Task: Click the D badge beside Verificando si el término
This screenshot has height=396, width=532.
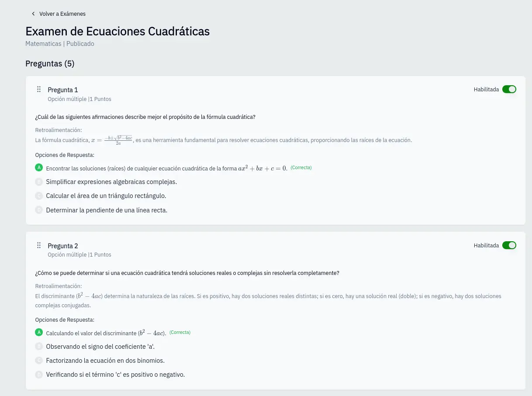Action: [x=39, y=375]
